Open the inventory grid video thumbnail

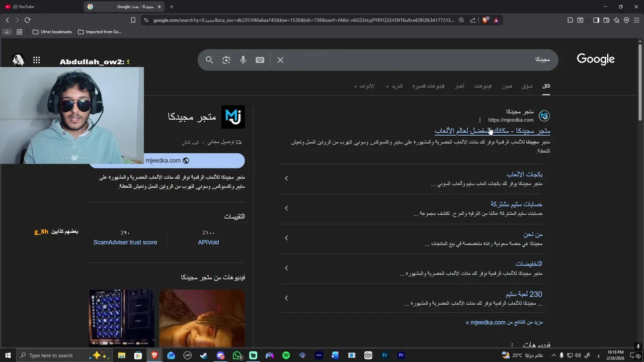[122, 318]
